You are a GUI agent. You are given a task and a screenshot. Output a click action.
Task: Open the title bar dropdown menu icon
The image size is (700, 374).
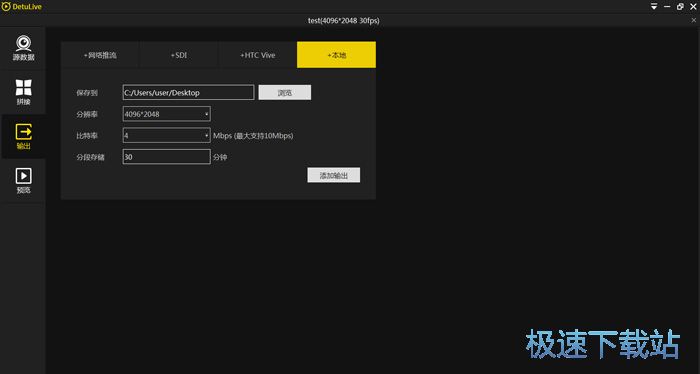pyautogui.click(x=654, y=7)
